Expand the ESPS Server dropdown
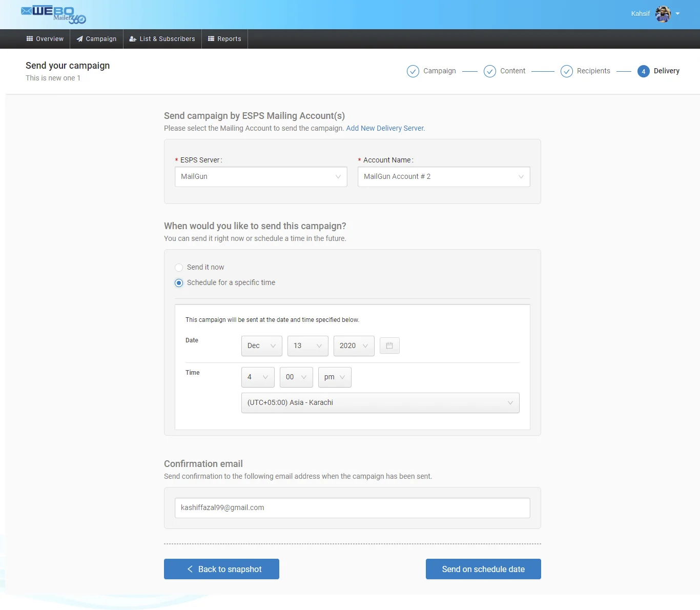The height and width of the screenshot is (610, 700). (261, 177)
